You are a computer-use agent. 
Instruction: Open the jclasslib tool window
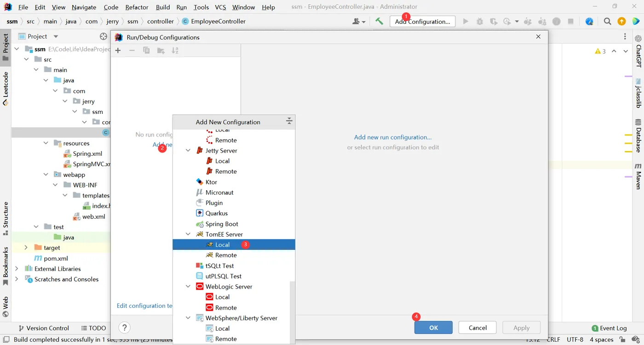coord(638,93)
